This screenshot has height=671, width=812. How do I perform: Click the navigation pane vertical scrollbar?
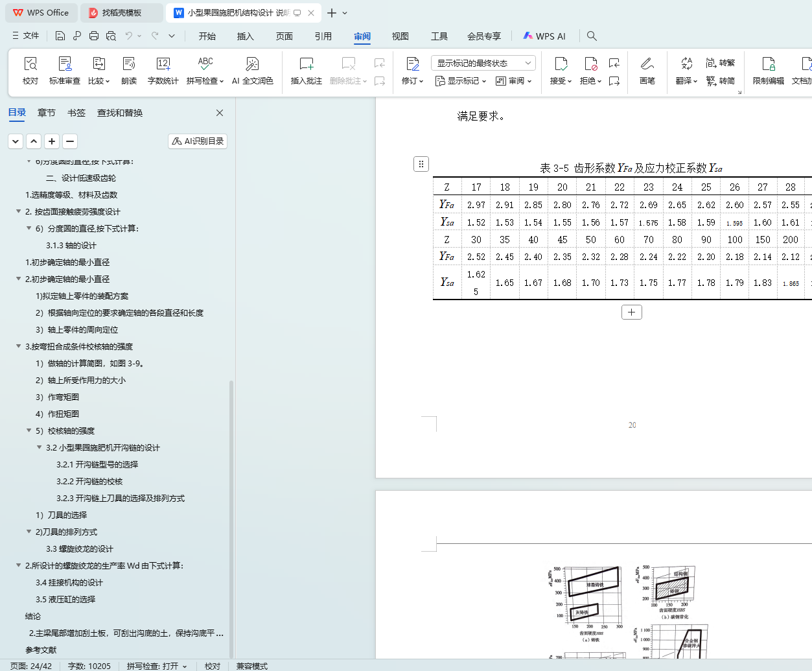pos(231,519)
